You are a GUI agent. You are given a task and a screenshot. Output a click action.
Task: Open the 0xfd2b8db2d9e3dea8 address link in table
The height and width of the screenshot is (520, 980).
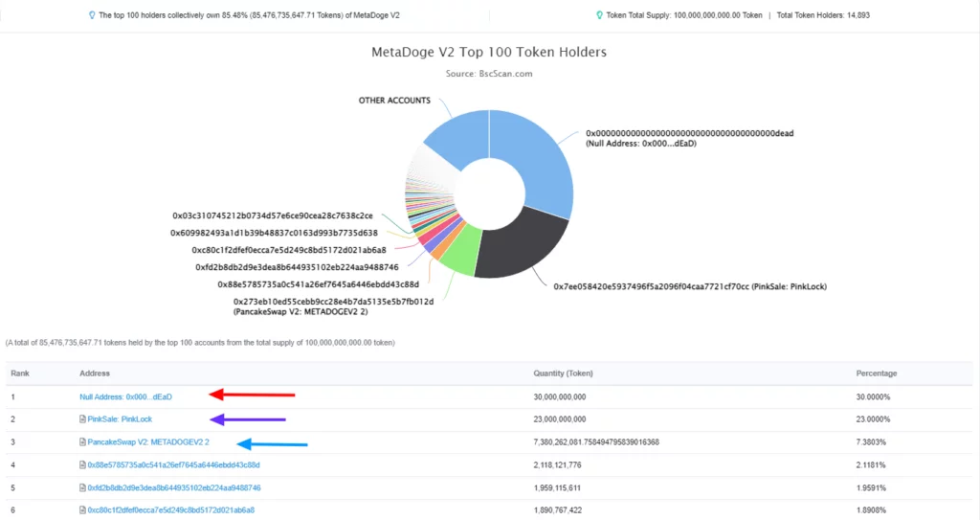(173, 487)
